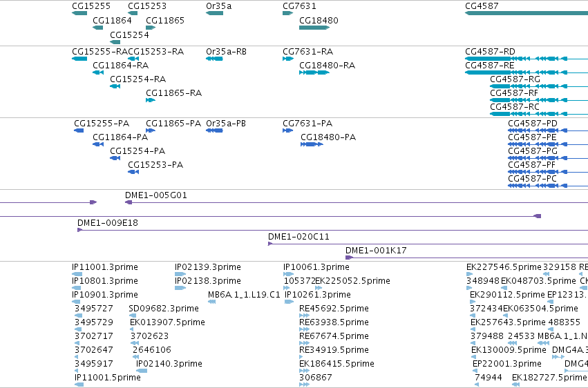This screenshot has width=588, height=388.
Task: Click the CG4587-RE transcript label
Action: (x=490, y=65)
